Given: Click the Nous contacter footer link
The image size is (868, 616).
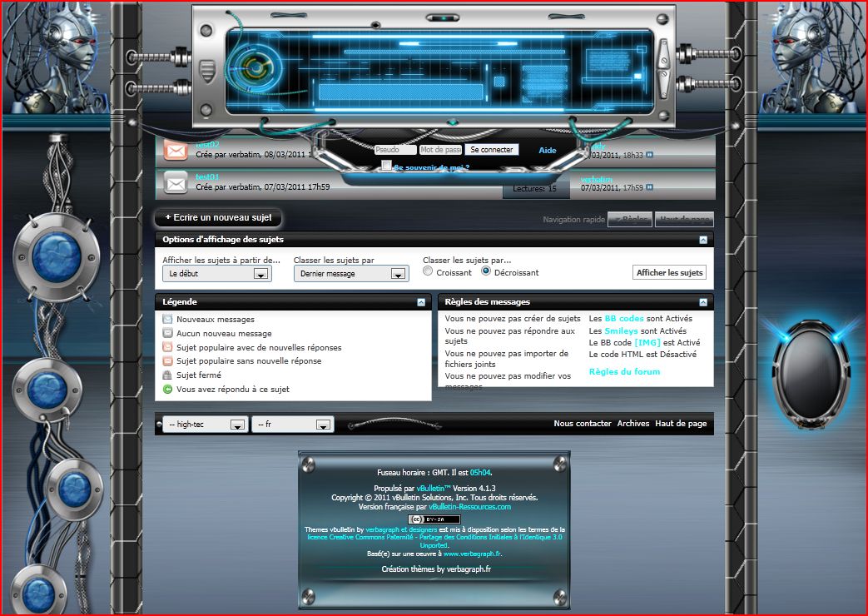Looking at the screenshot, I should [583, 423].
